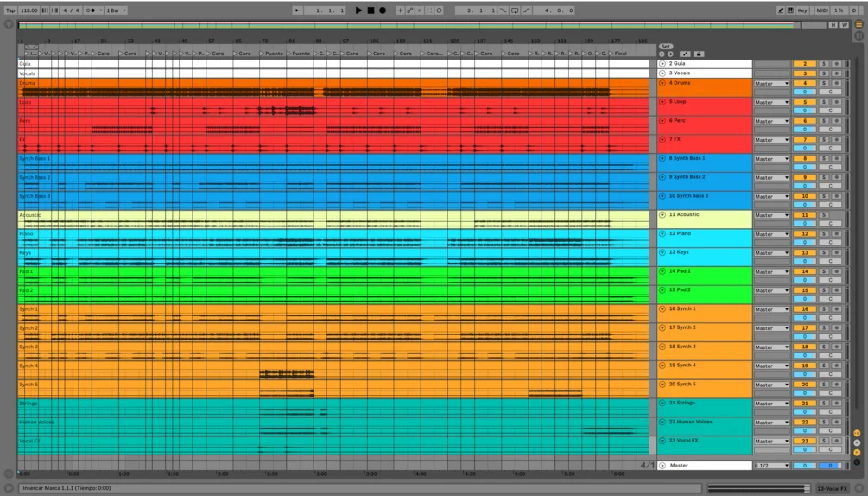
Task: Click the Punch-out switch icon
Action: click(527, 10)
